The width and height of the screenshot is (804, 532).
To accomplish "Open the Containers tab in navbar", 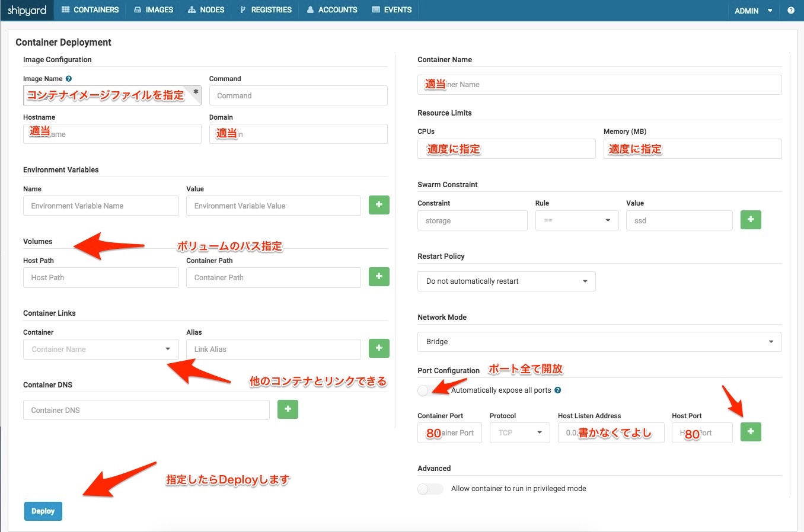I will 90,10.
